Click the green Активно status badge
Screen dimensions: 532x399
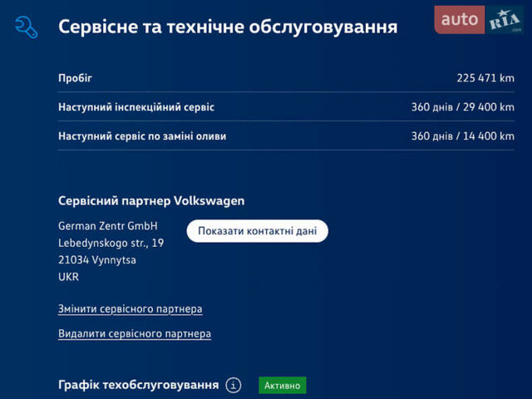283,385
